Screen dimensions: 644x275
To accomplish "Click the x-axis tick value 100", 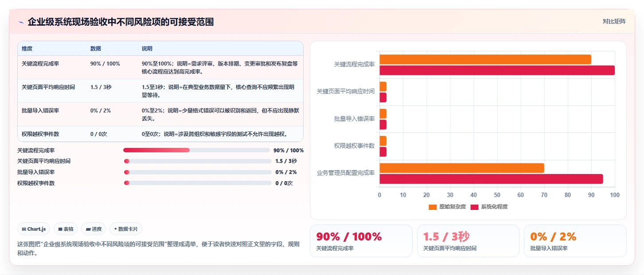I will tap(614, 195).
